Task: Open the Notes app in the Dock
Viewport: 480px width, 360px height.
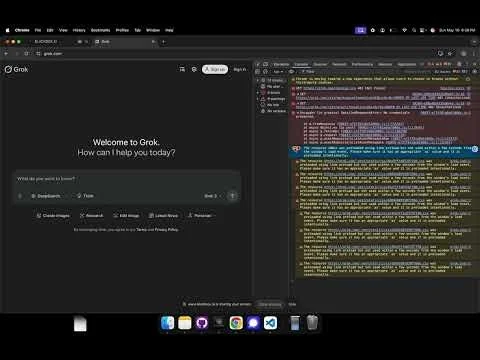Action: (x=185, y=323)
